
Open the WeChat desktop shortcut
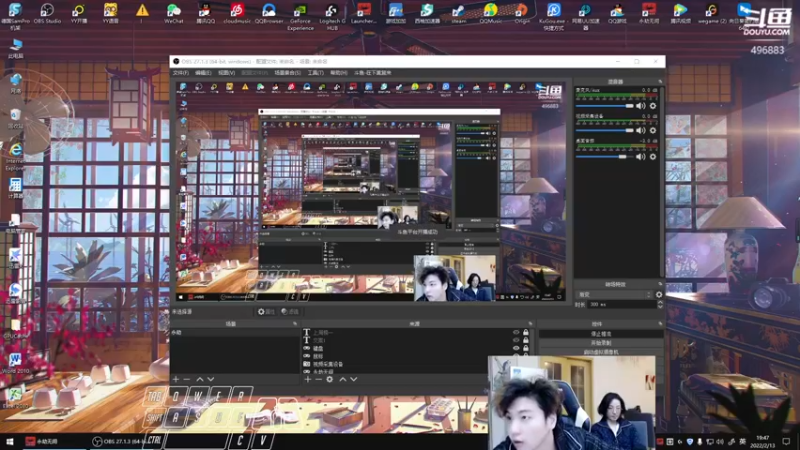click(x=173, y=13)
